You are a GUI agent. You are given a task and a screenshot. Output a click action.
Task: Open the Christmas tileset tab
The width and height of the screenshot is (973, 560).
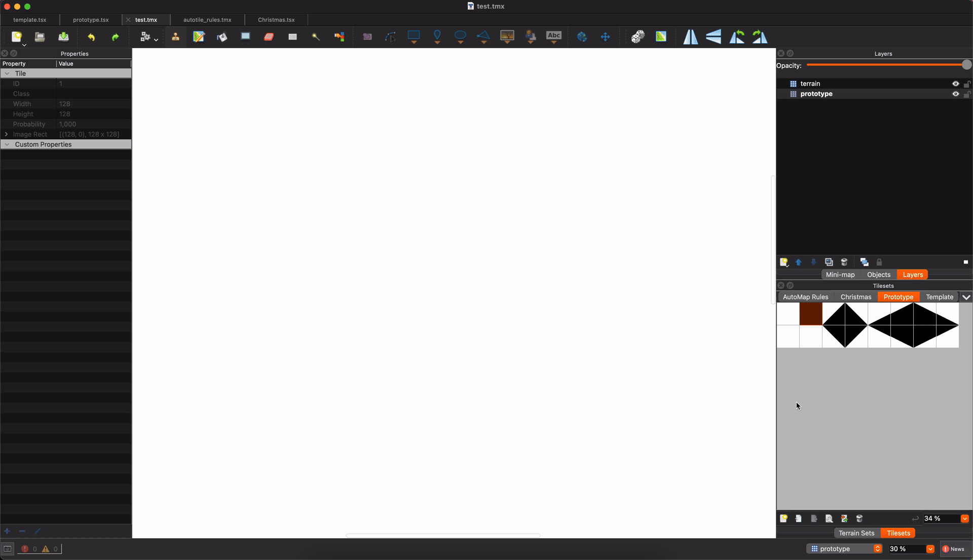coord(855,297)
